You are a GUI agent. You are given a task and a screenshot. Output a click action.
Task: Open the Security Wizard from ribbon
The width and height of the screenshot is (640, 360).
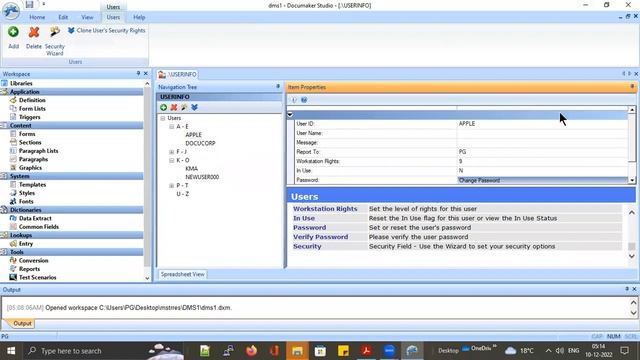[x=55, y=41]
